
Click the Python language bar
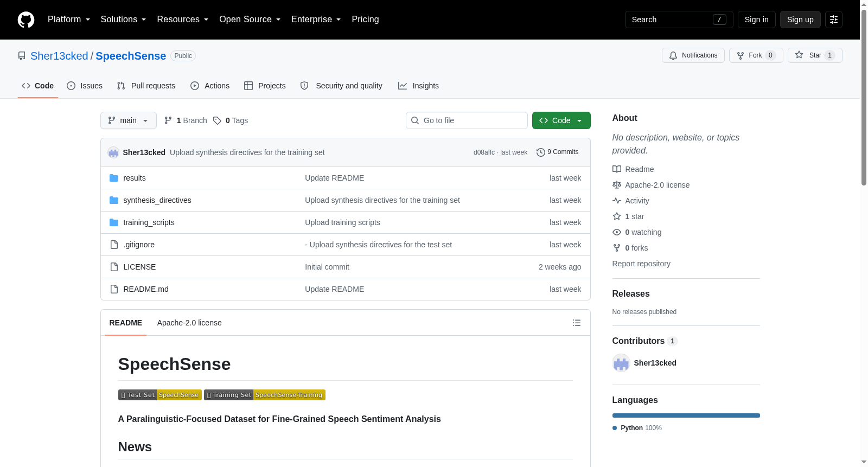pos(686,415)
